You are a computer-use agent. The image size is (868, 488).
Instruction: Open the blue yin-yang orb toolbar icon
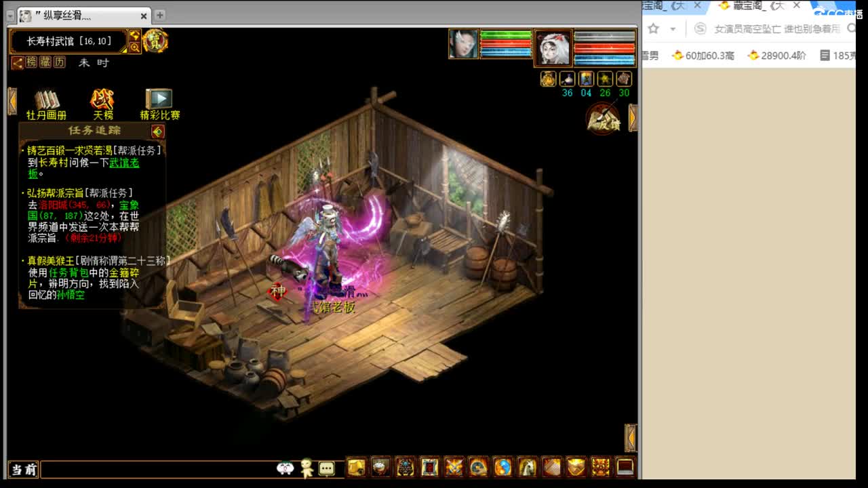click(x=503, y=467)
